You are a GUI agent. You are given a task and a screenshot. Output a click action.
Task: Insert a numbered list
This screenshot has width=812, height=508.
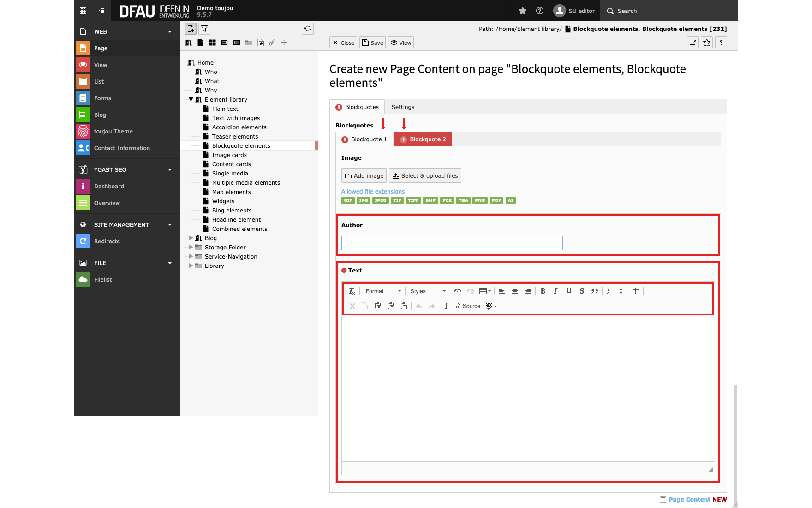[x=610, y=291]
